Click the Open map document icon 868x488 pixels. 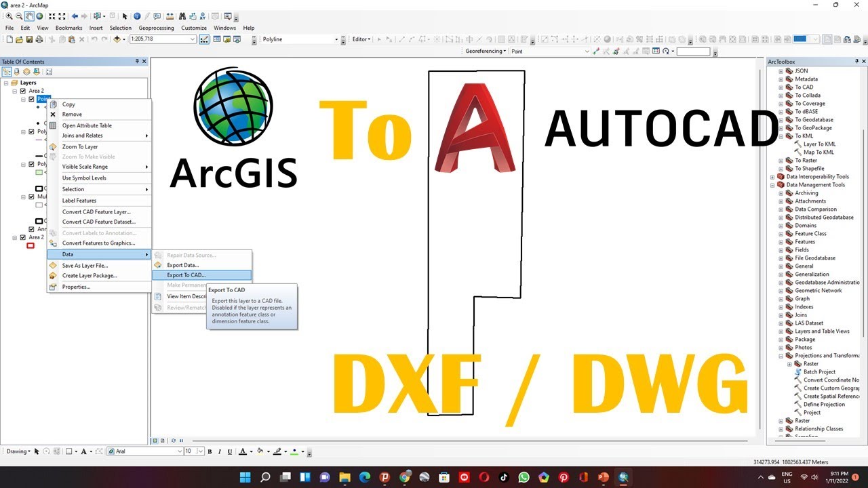pos(19,39)
